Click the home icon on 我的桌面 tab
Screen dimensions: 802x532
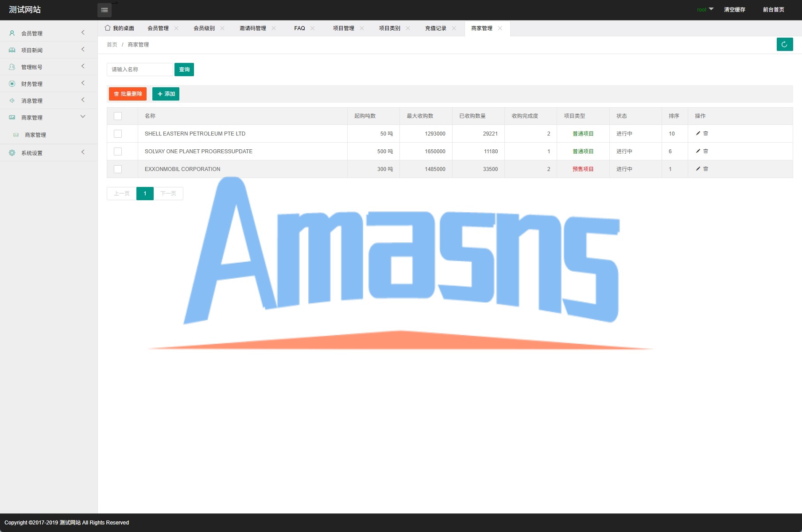click(107, 28)
